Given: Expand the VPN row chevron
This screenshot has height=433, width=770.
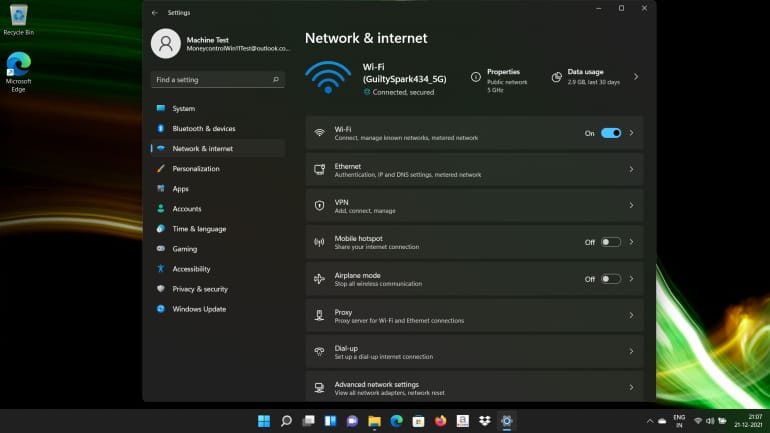Looking at the screenshot, I should pos(631,206).
